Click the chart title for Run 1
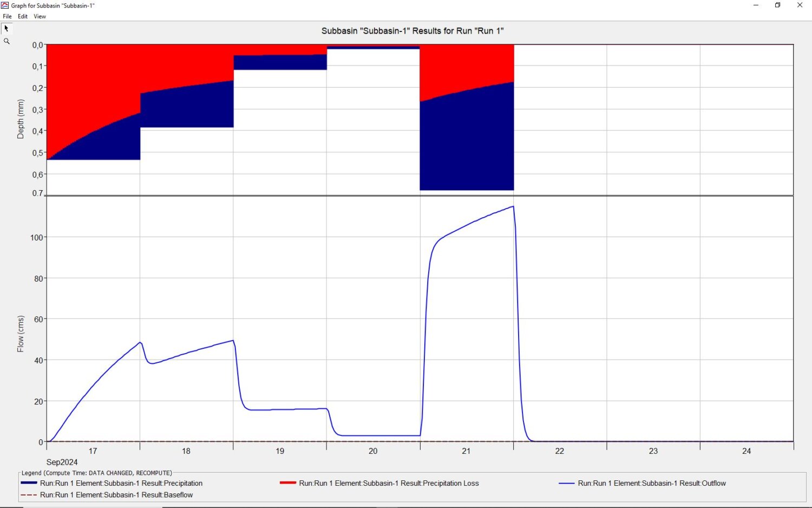Screen dimensions: 812x508 [x=412, y=31]
